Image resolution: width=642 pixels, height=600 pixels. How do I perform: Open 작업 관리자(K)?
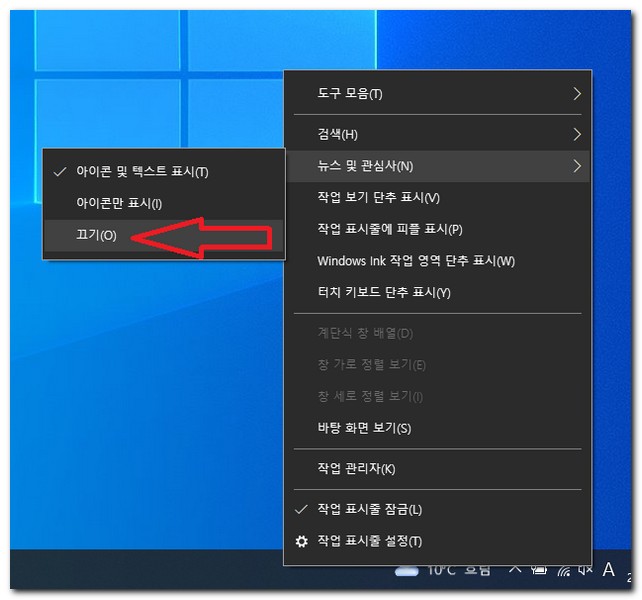438,469
